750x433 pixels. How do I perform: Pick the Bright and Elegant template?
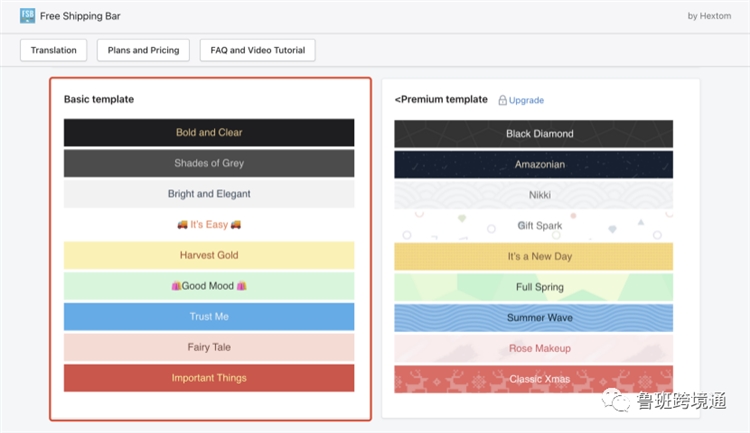tap(209, 194)
